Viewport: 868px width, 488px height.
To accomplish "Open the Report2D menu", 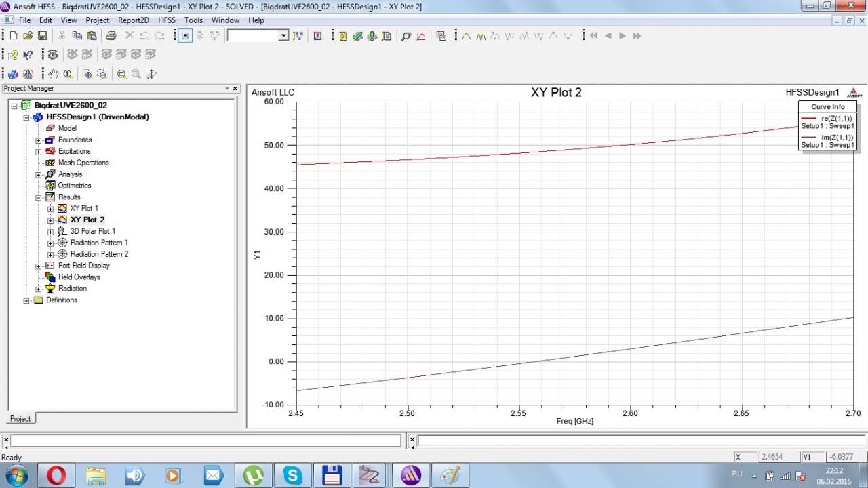I will point(134,20).
